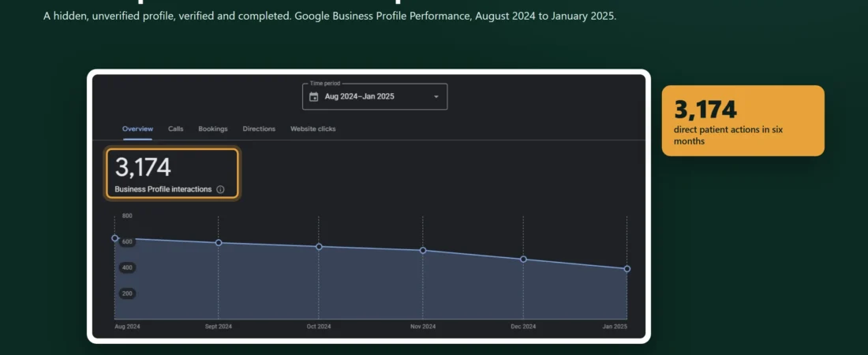This screenshot has height=355, width=868.
Task: Click the Oct 2024 x-axis label
Action: [319, 327]
